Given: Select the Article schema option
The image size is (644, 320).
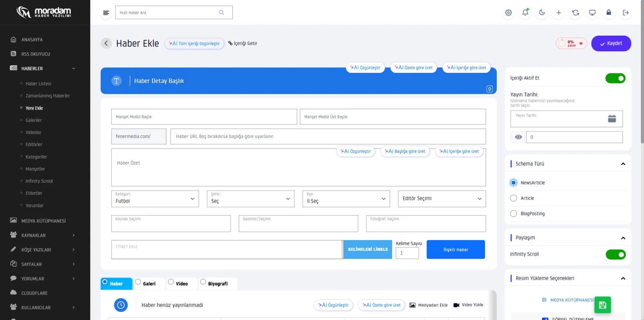Looking at the screenshot, I should [x=514, y=198].
